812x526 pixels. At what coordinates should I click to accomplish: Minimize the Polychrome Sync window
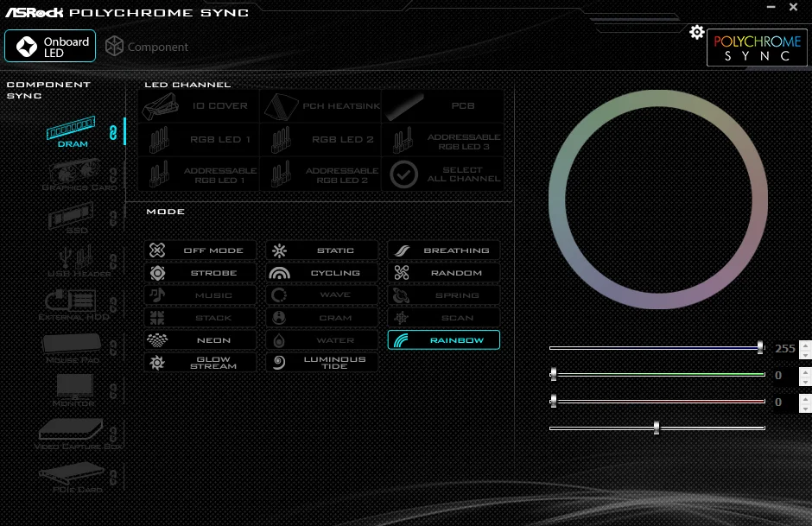771,7
